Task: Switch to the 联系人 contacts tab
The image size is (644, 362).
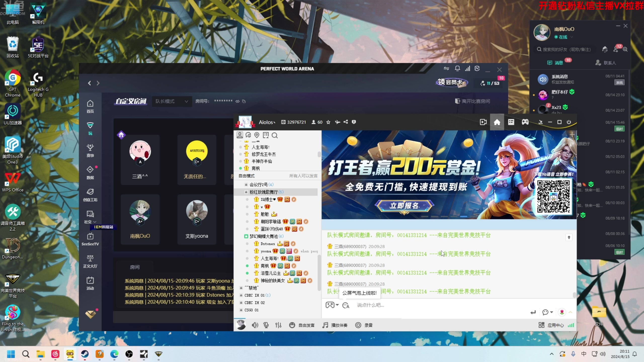Action: coord(606,62)
